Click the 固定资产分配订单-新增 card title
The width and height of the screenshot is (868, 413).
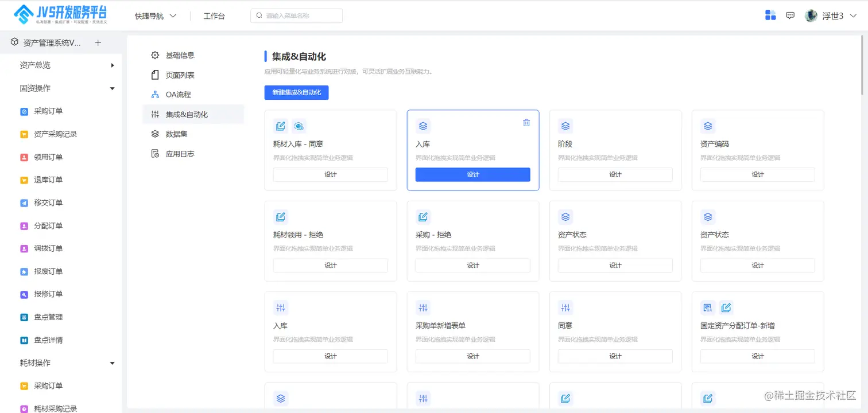click(738, 326)
